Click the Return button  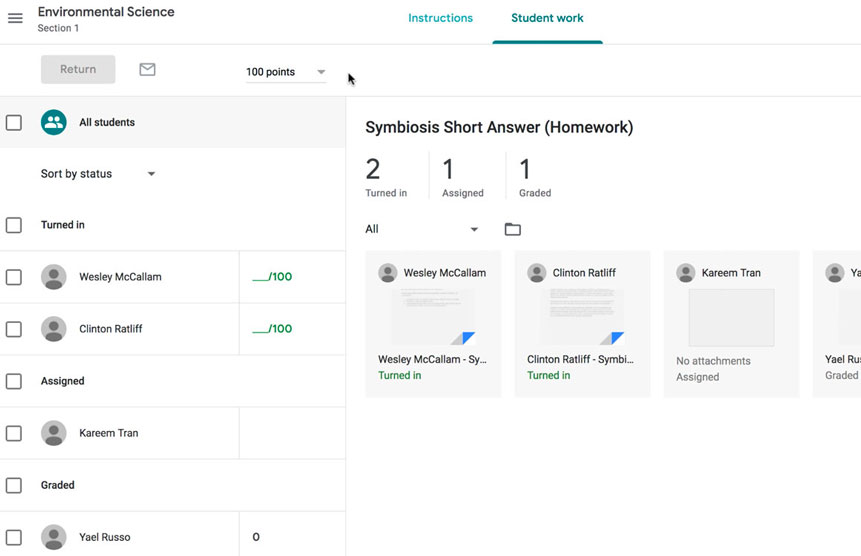[x=78, y=69]
